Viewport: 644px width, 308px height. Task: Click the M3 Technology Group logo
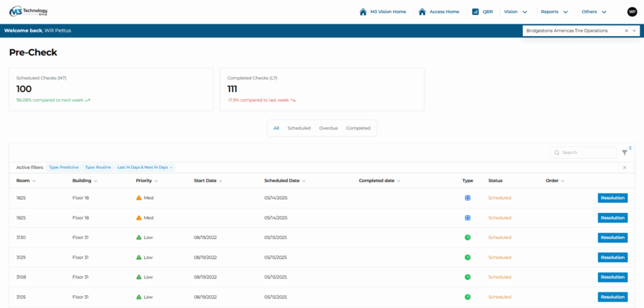[28, 11]
